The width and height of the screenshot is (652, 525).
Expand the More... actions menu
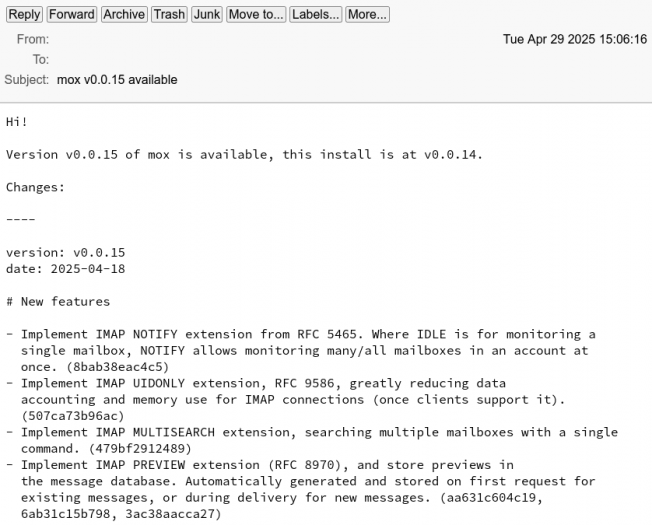pyautogui.click(x=367, y=15)
